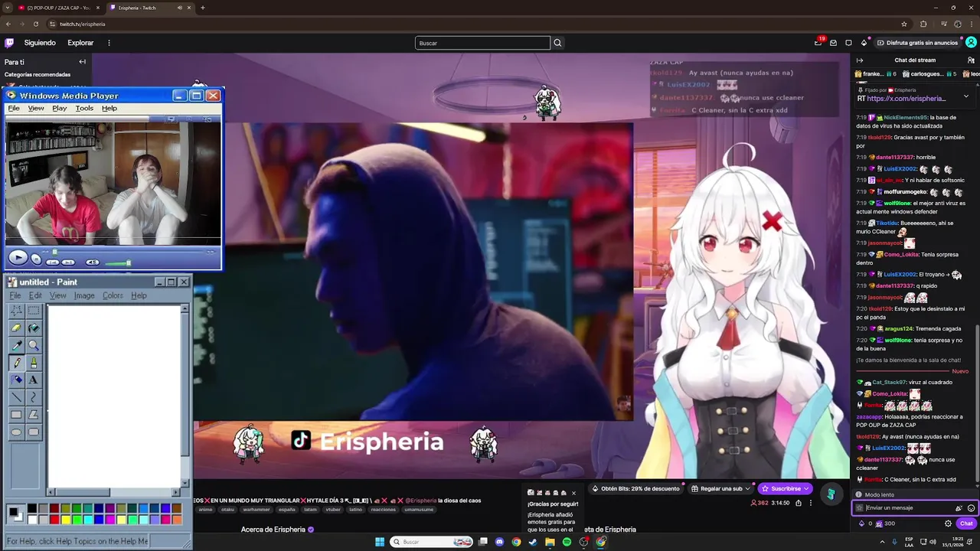Choose the Brush tool in Paint

pos(34,362)
